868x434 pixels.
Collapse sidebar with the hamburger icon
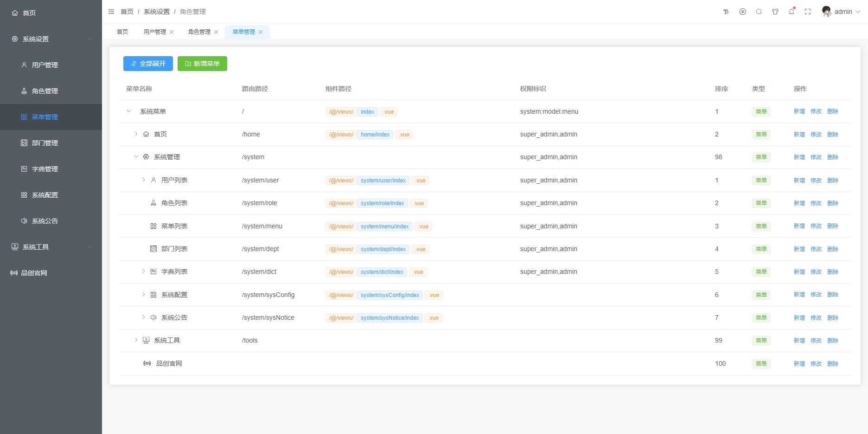(111, 12)
